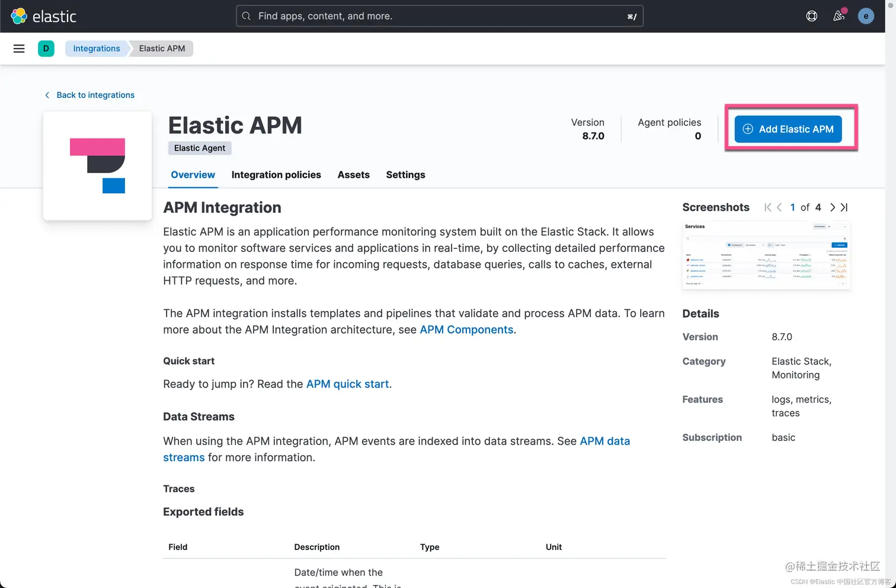This screenshot has height=588, width=896.
Task: Open the D space selector avatar
Action: click(x=46, y=49)
